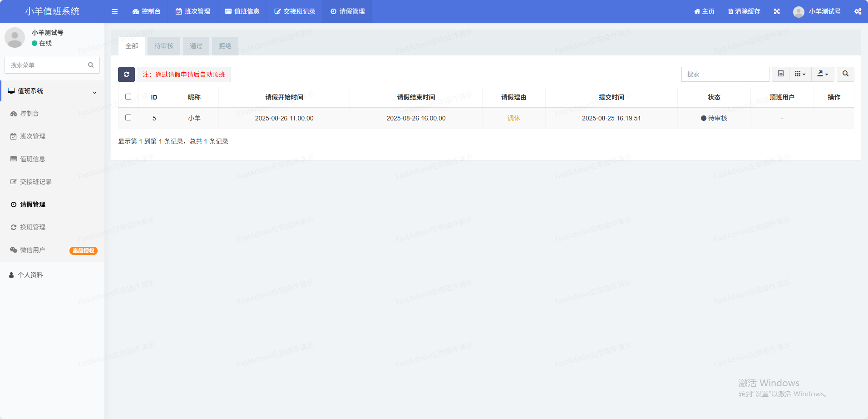Click the fullscreen toggle icon

[x=777, y=11]
